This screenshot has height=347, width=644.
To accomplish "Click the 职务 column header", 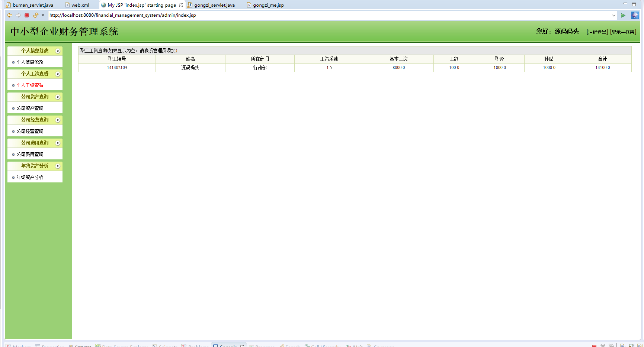I will click(x=500, y=59).
